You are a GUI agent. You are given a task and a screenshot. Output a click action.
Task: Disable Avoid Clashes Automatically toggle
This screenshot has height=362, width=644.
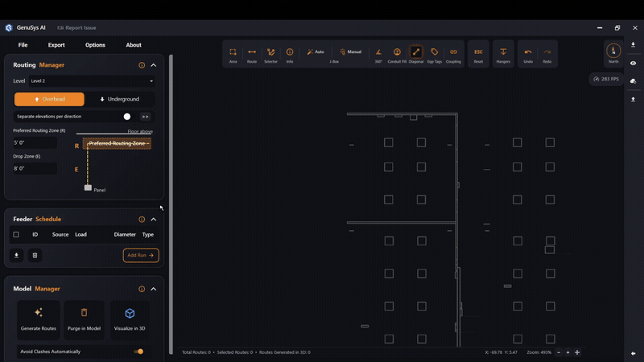[138, 352]
